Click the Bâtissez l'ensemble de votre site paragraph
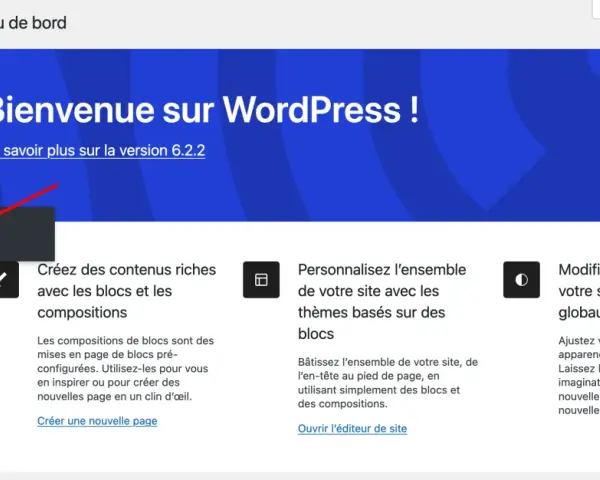The height and width of the screenshot is (480, 600). point(388,383)
